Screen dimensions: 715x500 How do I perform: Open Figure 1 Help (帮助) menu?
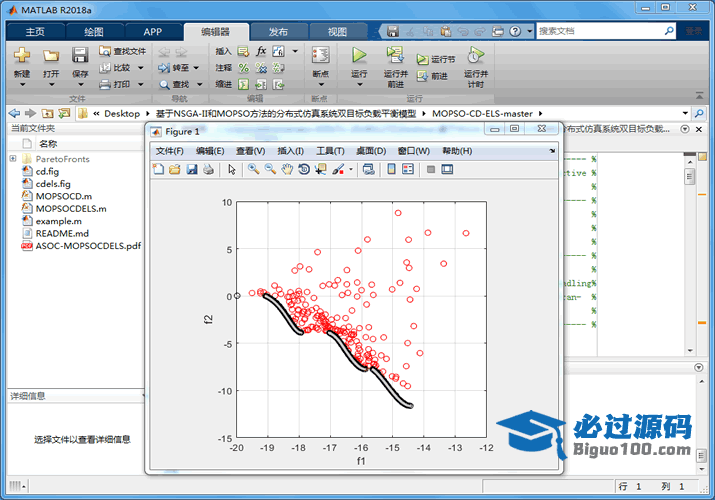click(x=457, y=151)
